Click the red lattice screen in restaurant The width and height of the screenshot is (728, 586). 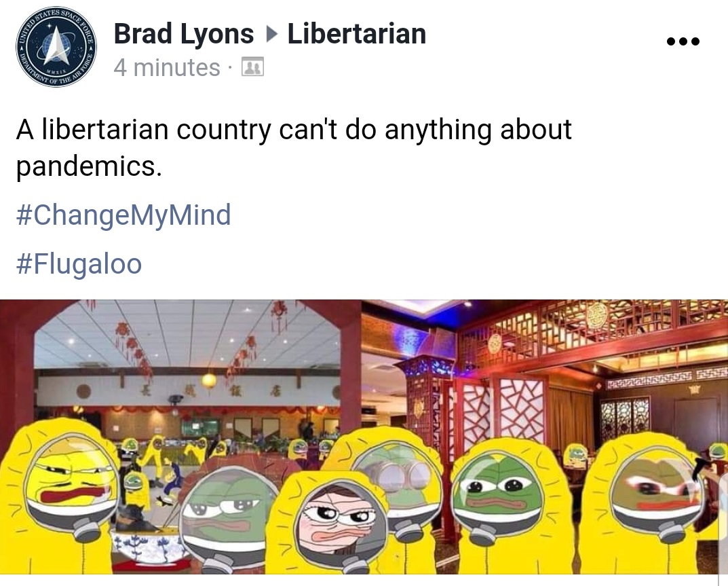point(521,409)
